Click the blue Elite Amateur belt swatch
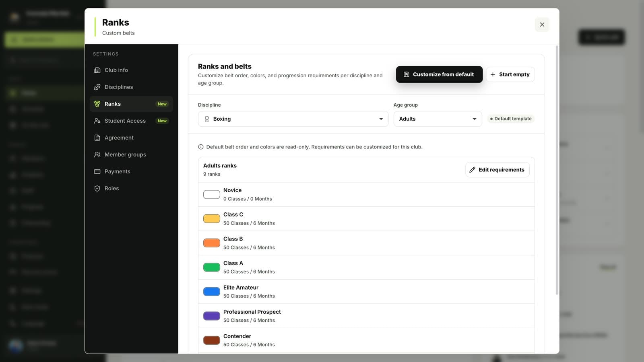Screen dimensions: 644x362 pos(212,292)
